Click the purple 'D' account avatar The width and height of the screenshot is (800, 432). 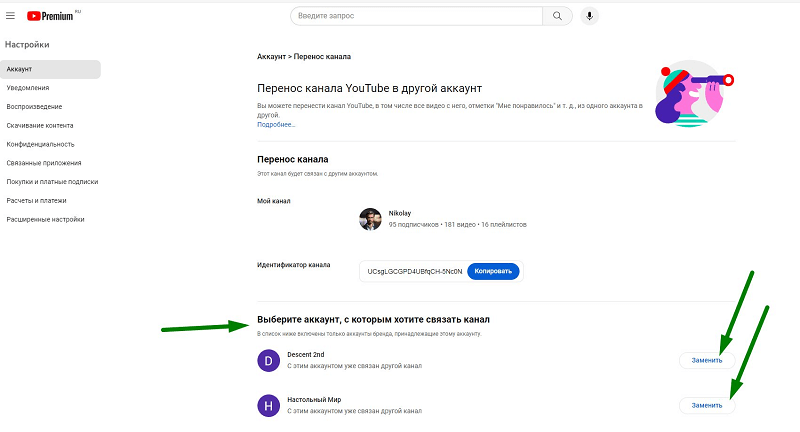pyautogui.click(x=268, y=361)
